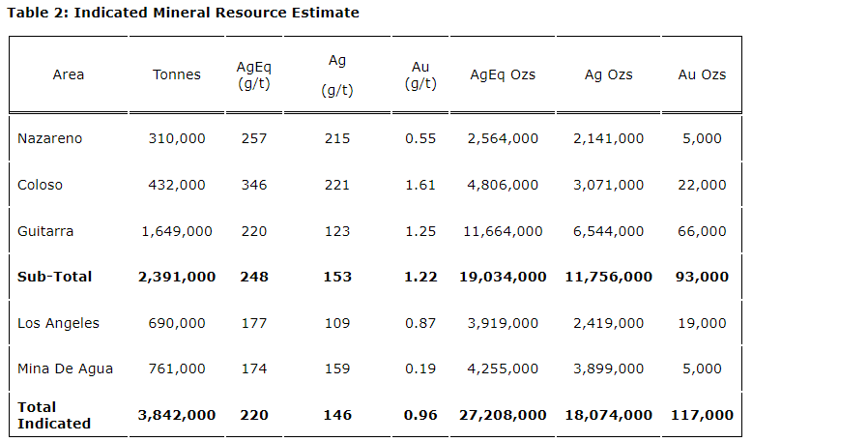Click Sub-Total Au grade '1.22'
The width and height of the screenshot is (868, 442).
point(420,277)
